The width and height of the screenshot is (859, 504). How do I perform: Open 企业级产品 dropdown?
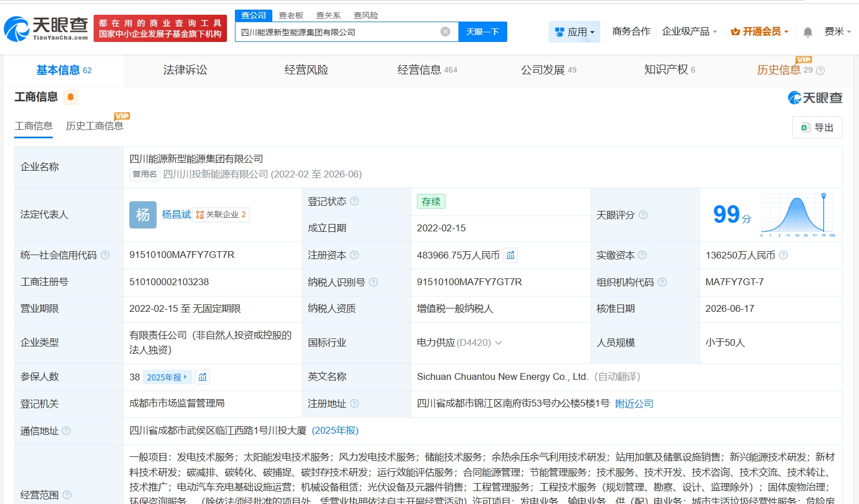[x=689, y=32]
